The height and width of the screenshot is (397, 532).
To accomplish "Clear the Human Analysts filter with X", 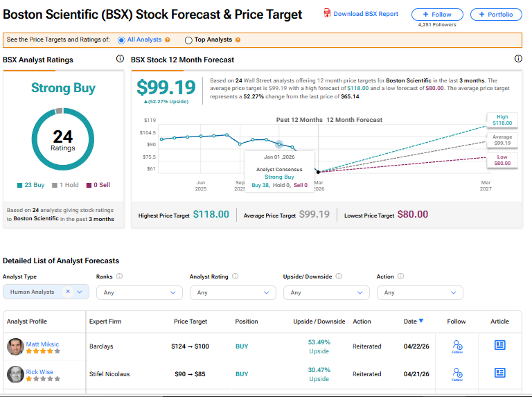I will [68, 292].
